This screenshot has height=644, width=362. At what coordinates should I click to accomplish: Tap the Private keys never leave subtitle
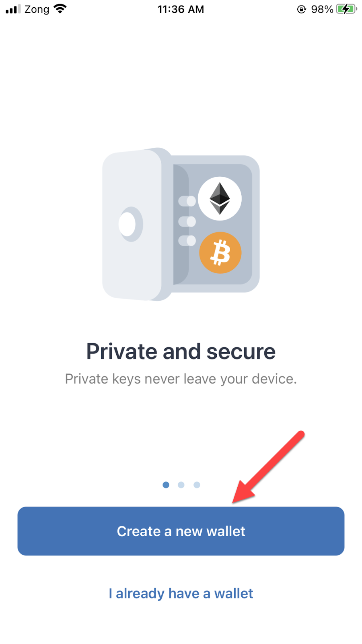[x=181, y=379]
